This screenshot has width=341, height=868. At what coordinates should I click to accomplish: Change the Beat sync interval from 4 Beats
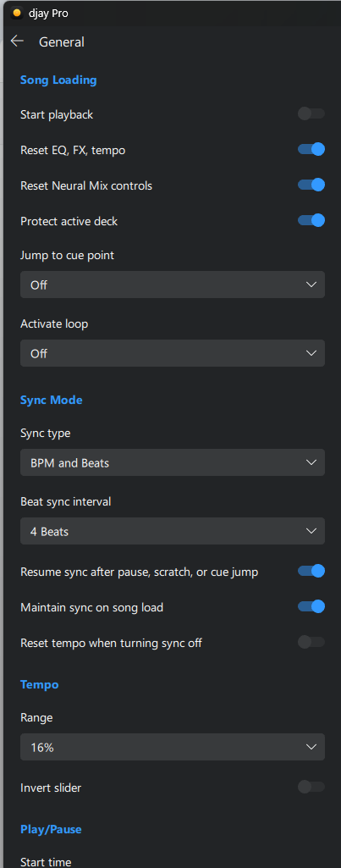point(173,531)
